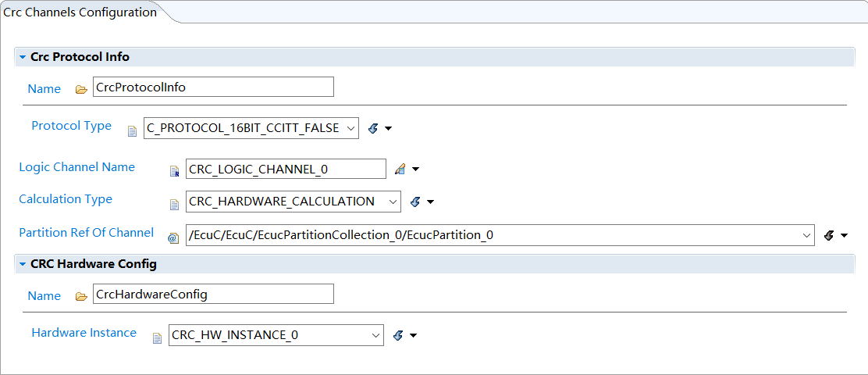Click the folder icon beside CrcHardwareConfig name
This screenshot has width=868, height=375.
[81, 297]
